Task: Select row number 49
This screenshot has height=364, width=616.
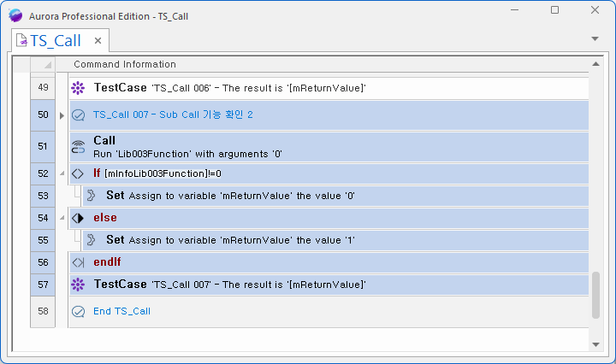Action: point(43,87)
